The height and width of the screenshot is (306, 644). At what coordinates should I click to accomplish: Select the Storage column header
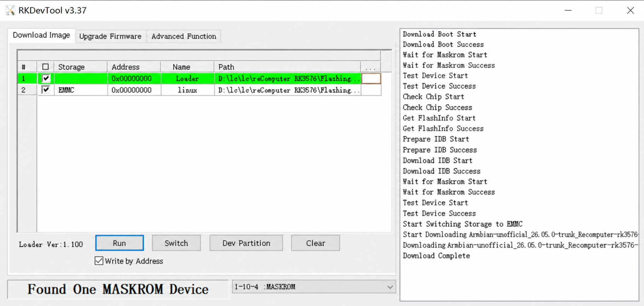(81, 67)
